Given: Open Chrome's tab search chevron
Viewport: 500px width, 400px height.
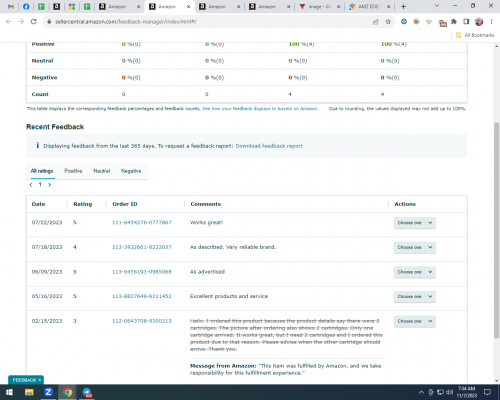Looking at the screenshot, I should 437,6.
